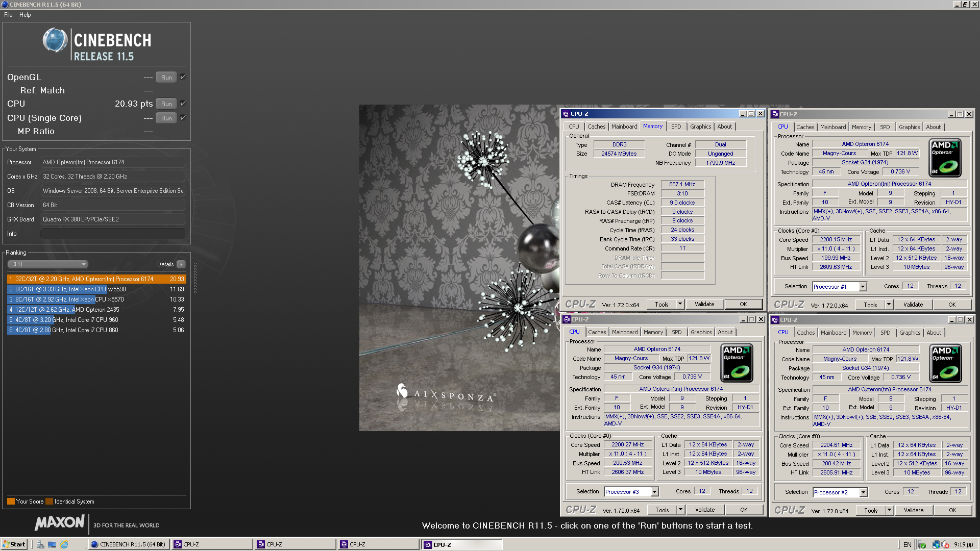
Task: Click the memory Size 24574 MBytes value
Action: click(x=619, y=154)
